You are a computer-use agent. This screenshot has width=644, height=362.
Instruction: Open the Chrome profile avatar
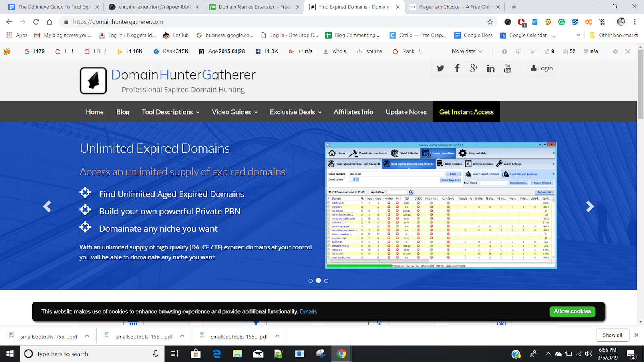[x=621, y=22]
